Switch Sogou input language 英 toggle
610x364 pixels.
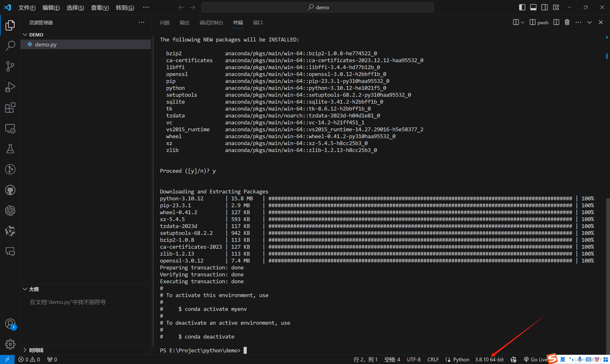[x=562, y=359]
